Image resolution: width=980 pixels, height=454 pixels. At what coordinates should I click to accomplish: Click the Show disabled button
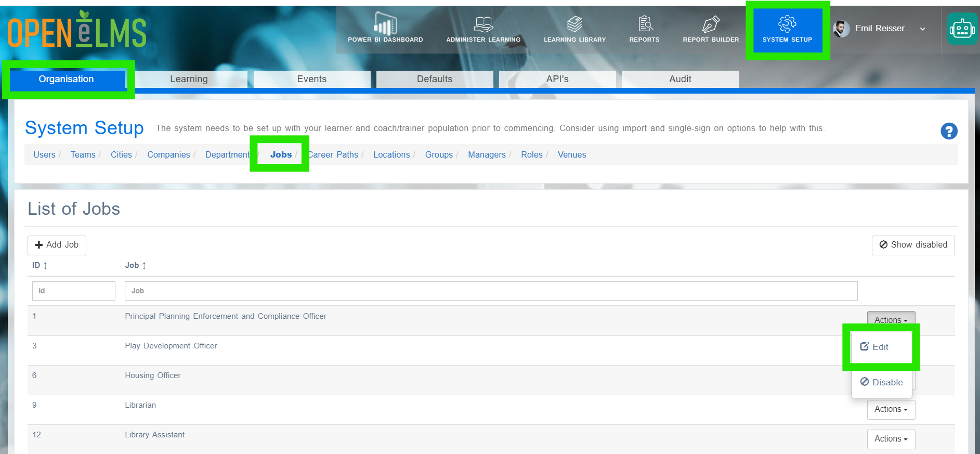coord(913,245)
